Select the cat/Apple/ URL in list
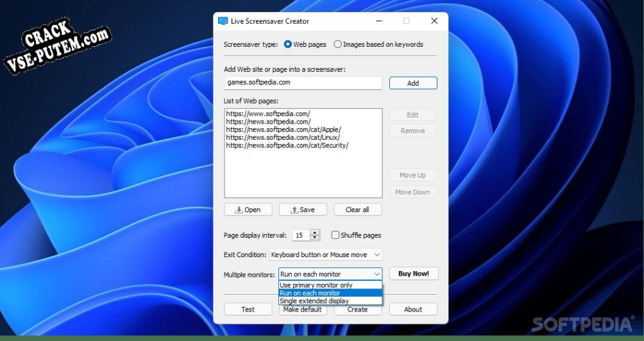Viewport: 644px width, 341px height. click(x=284, y=129)
